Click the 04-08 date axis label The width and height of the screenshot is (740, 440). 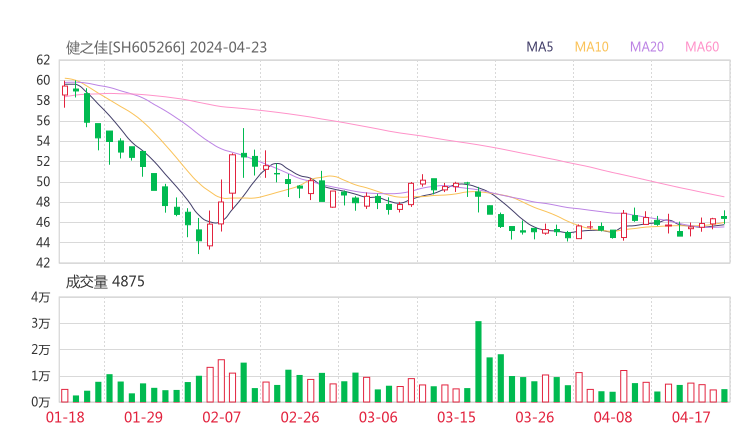(613, 417)
